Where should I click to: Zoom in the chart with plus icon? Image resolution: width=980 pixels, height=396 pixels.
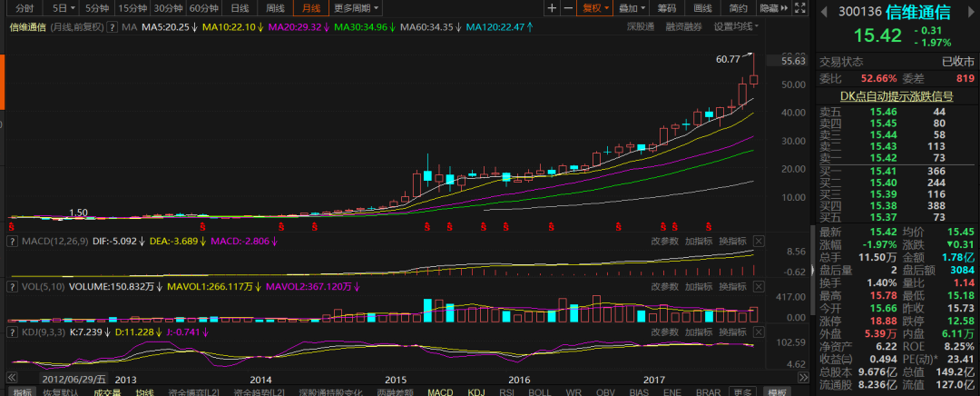point(552,8)
